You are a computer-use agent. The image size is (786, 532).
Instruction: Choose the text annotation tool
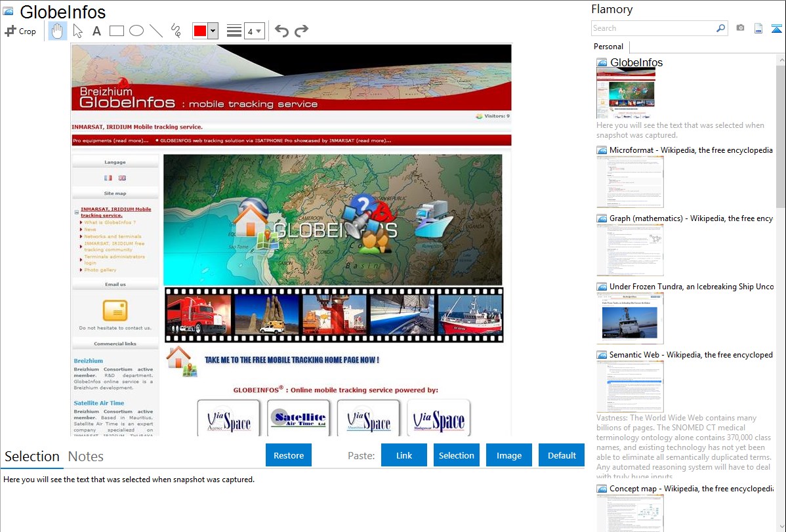coord(96,31)
